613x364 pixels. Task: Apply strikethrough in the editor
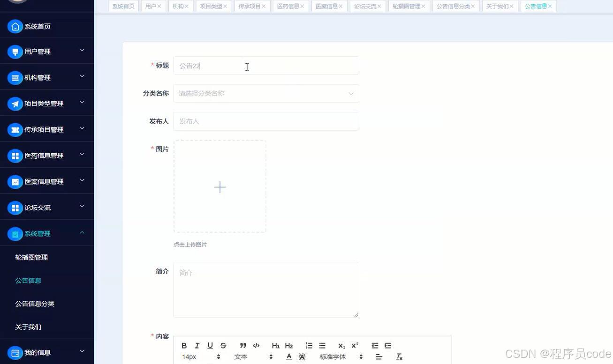coord(223,346)
